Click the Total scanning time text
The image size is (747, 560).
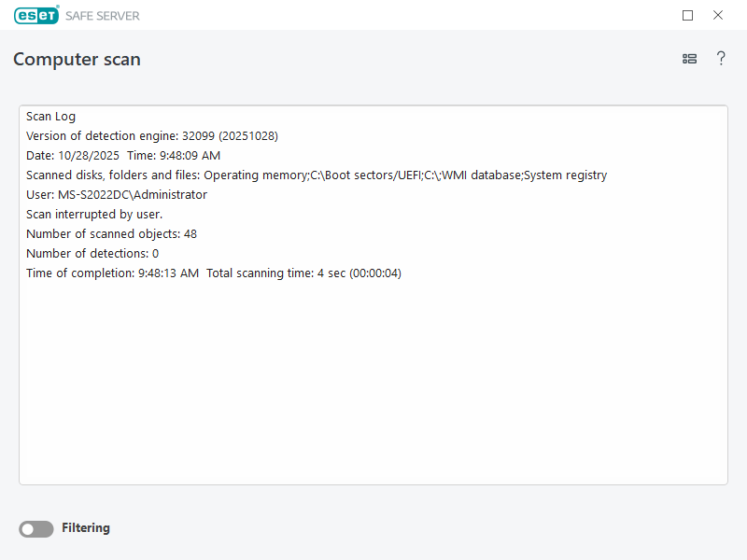[x=303, y=273]
